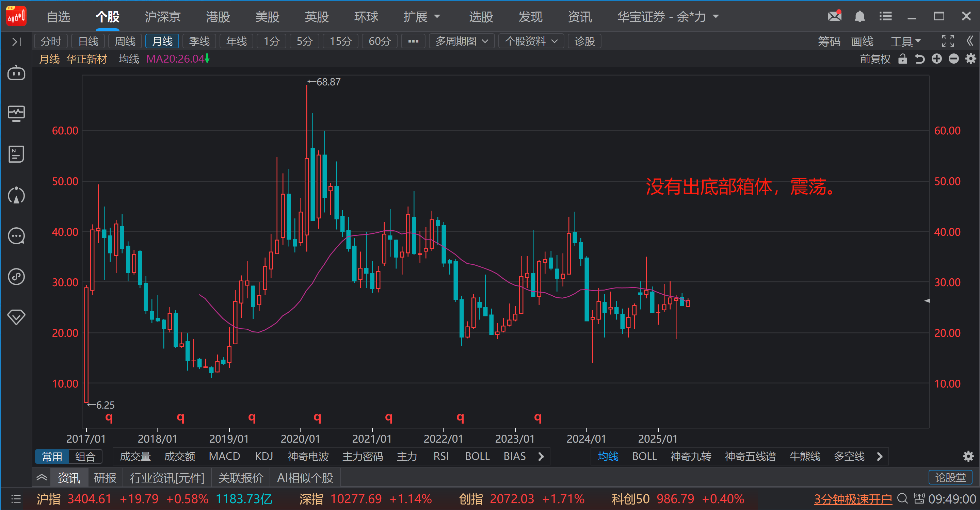Open the 个股资料 dropdown
The width and height of the screenshot is (980, 510).
click(x=531, y=41)
